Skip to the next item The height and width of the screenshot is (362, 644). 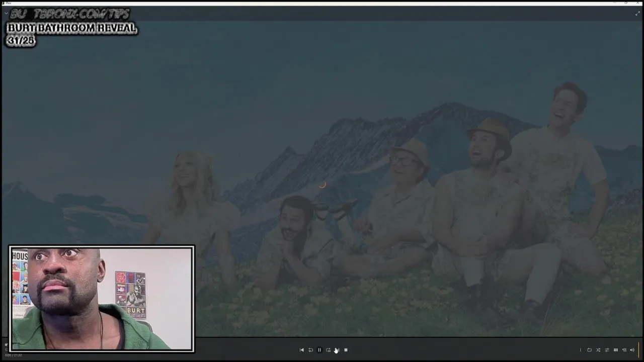pos(337,350)
